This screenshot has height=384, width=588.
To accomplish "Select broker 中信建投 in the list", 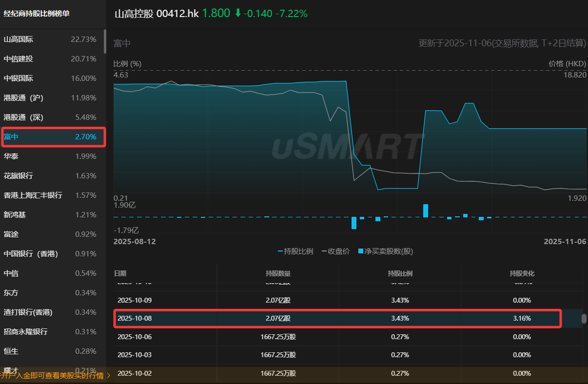I will 53,59.
